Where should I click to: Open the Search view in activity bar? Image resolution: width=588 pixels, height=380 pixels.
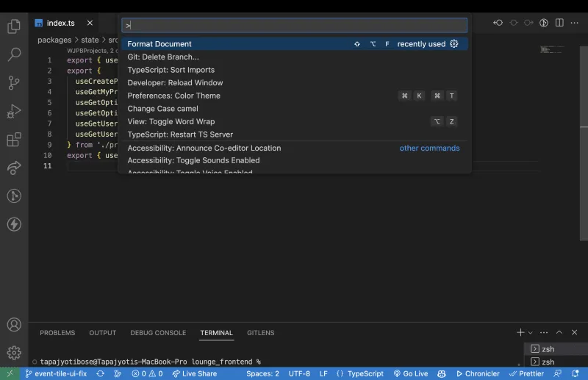pyautogui.click(x=14, y=54)
